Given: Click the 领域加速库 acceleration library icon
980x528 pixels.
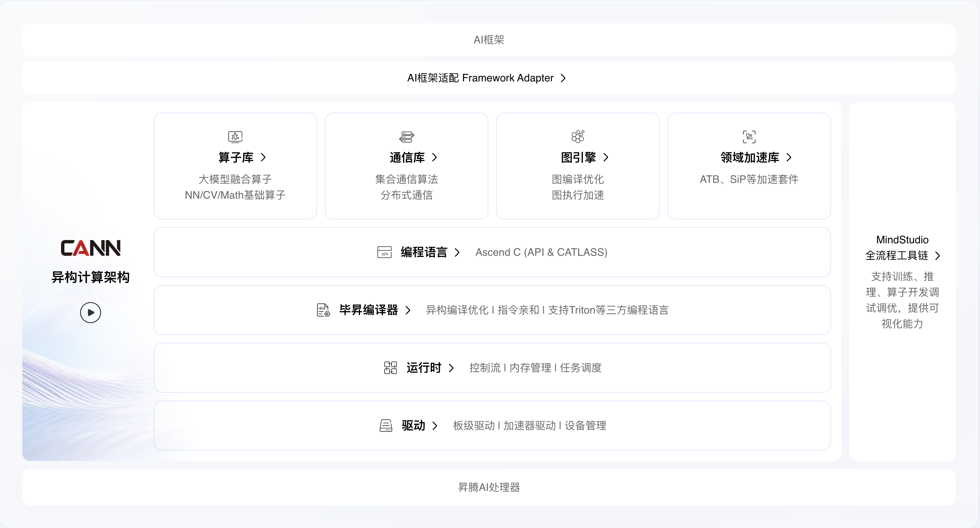Looking at the screenshot, I should [x=749, y=137].
